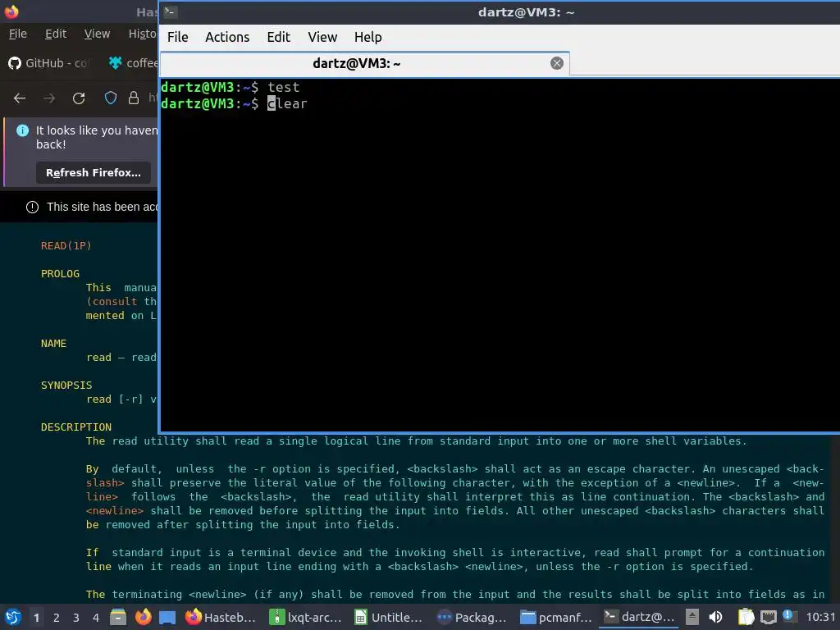Open Firefox History menu
The image size is (840, 630).
pos(142,34)
